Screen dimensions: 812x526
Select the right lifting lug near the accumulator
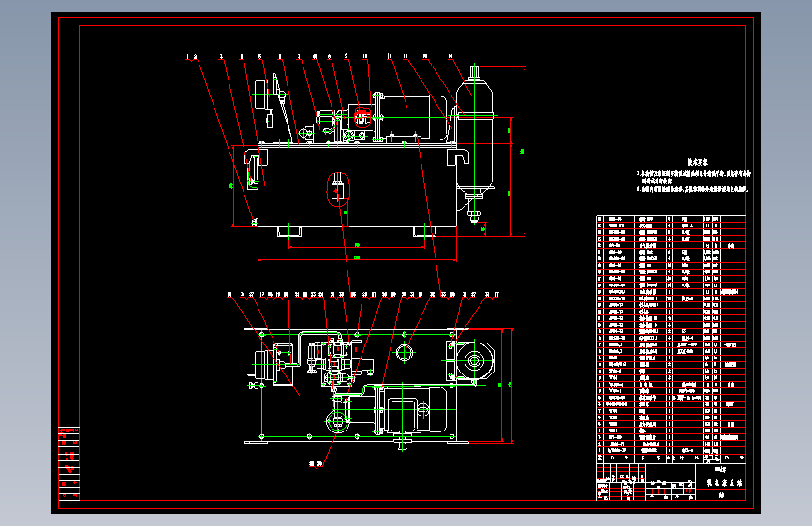coord(458,157)
